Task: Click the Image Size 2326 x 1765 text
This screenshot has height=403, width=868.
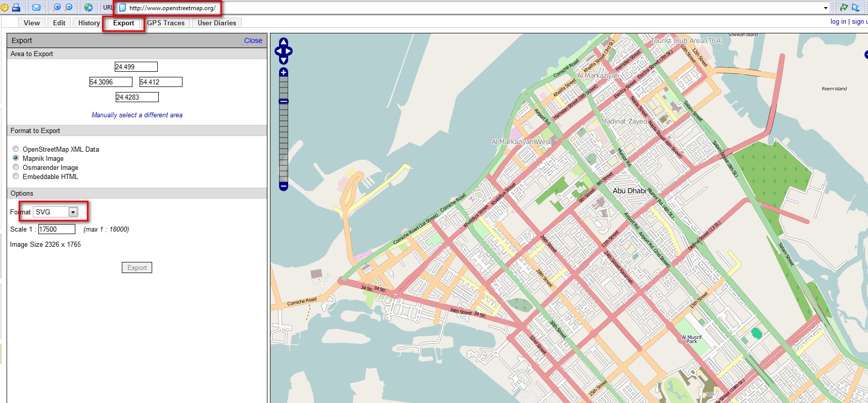Action: [45, 244]
